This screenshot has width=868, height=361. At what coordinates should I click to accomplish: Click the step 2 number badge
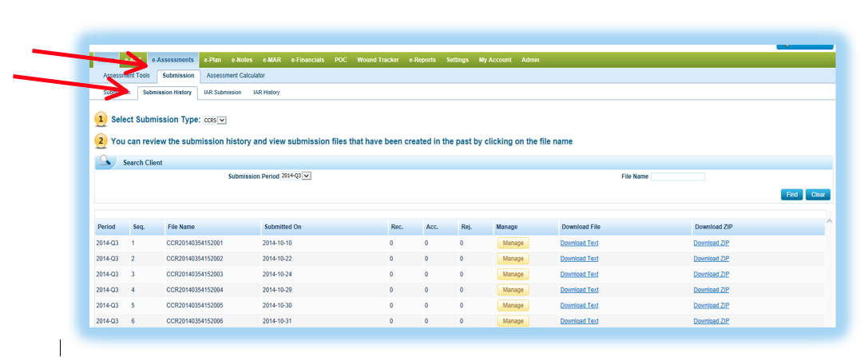click(101, 141)
